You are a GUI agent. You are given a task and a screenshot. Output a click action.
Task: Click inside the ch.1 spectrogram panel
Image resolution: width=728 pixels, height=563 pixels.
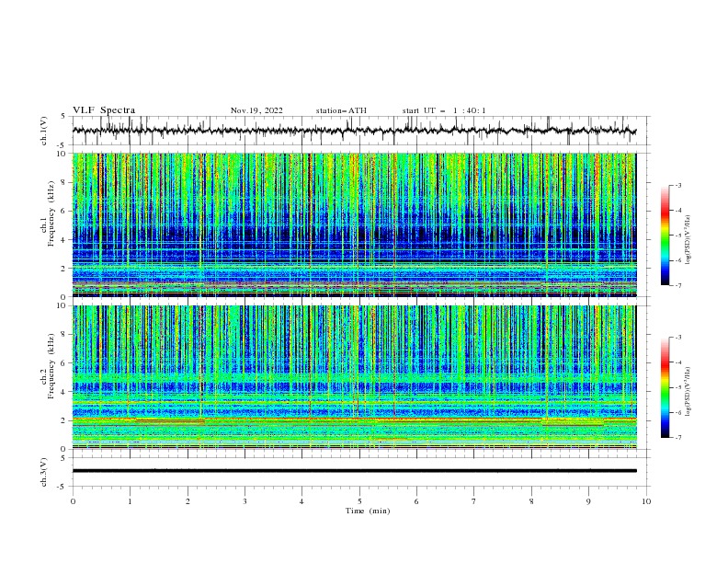354,224
